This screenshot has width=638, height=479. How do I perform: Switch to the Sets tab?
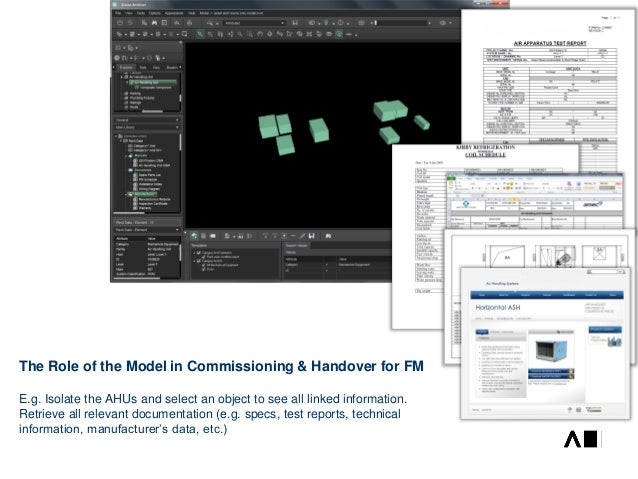click(140, 68)
